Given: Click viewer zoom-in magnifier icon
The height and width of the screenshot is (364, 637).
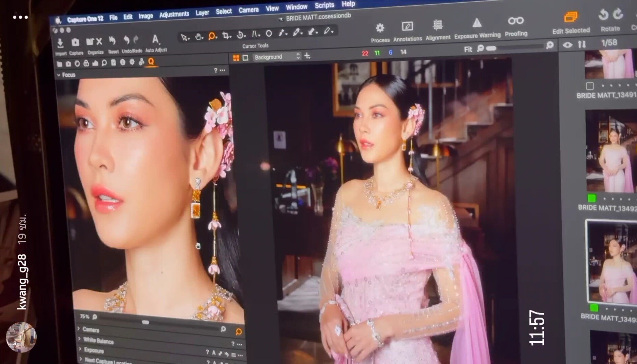Looking at the screenshot, I should click(x=550, y=45).
